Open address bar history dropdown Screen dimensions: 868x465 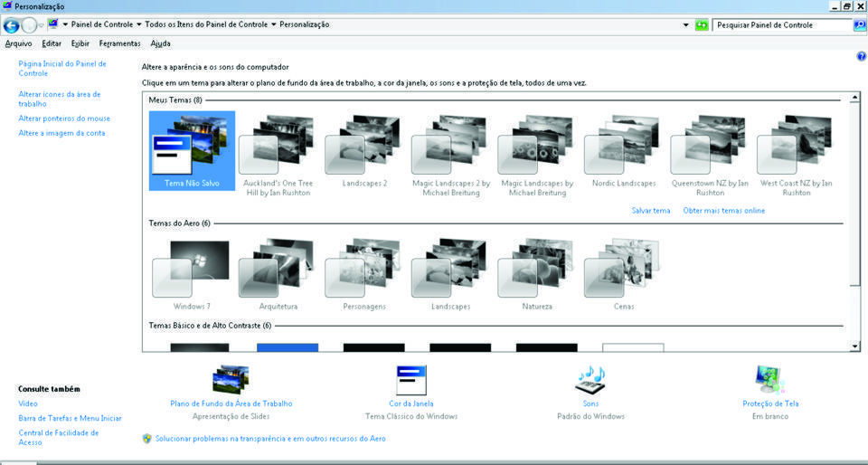coord(686,25)
